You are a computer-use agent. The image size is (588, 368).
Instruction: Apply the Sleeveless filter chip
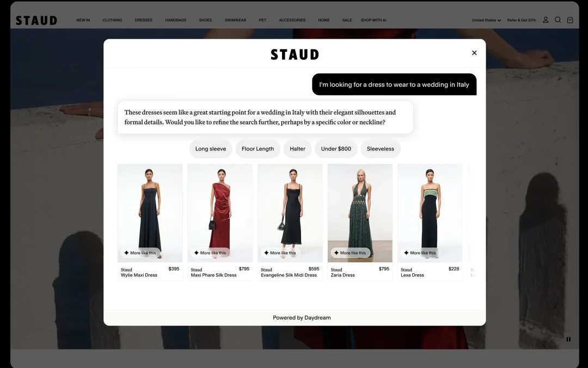pyautogui.click(x=380, y=149)
